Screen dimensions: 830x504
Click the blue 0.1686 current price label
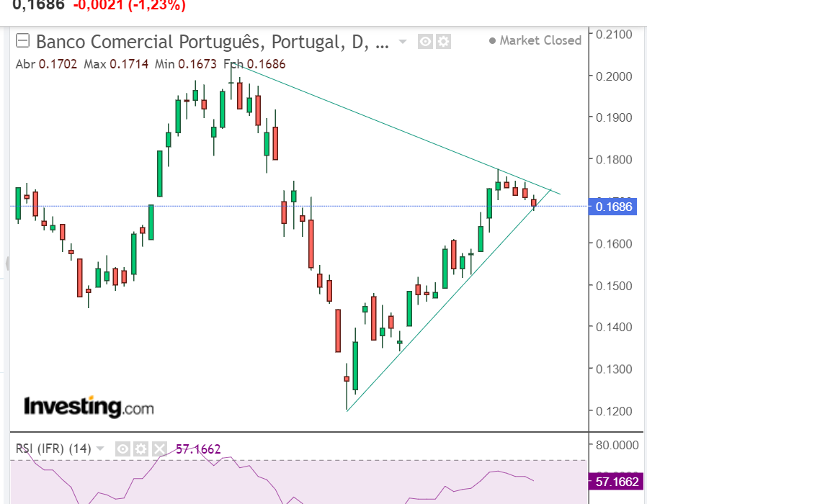tap(613, 207)
